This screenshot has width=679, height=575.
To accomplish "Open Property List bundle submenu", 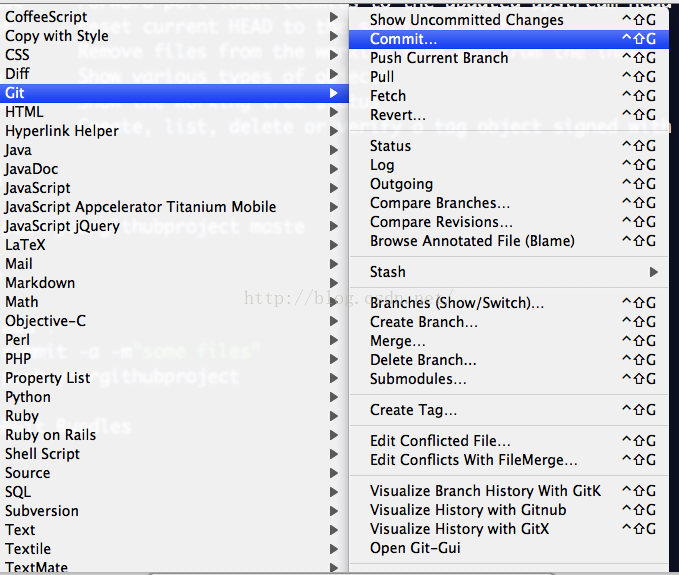I will 174,378.
